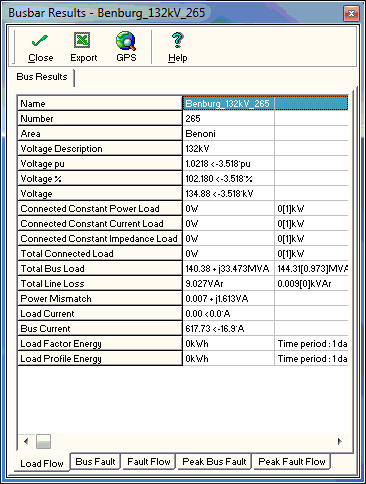Click the Area row header
This screenshot has height=484, width=366.
pos(100,133)
